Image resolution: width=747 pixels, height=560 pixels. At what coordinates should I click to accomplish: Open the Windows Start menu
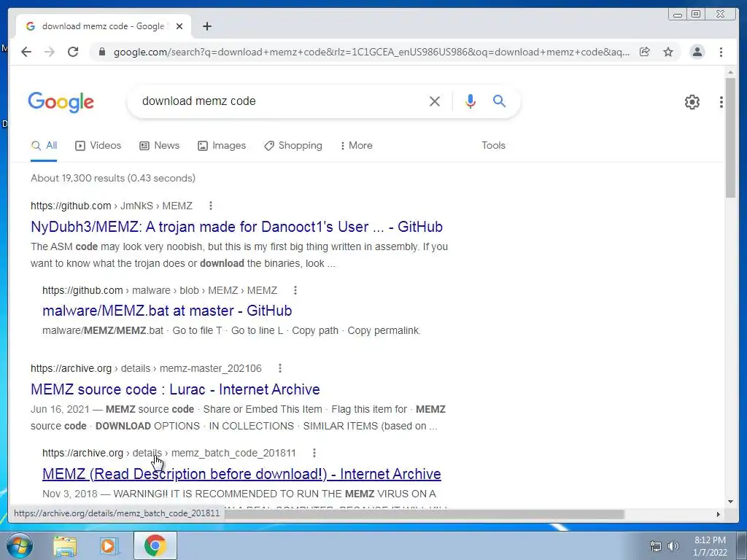(20, 545)
